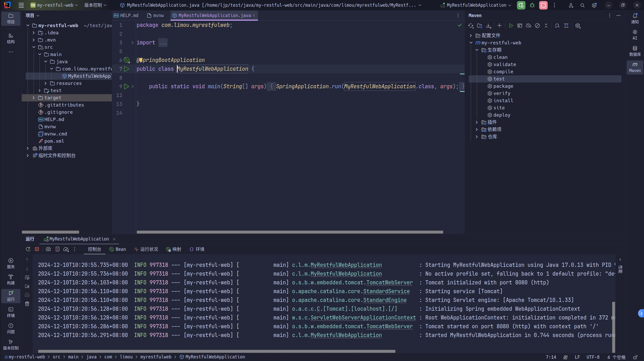Image resolution: width=644 pixels, height=361 pixels.
Task: Stop the running application in toolbar
Action: click(x=543, y=5)
